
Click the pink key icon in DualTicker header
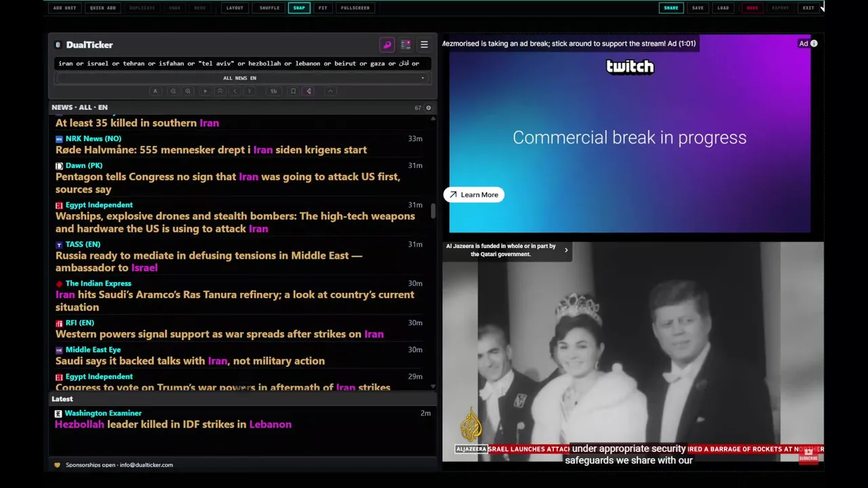[387, 45]
